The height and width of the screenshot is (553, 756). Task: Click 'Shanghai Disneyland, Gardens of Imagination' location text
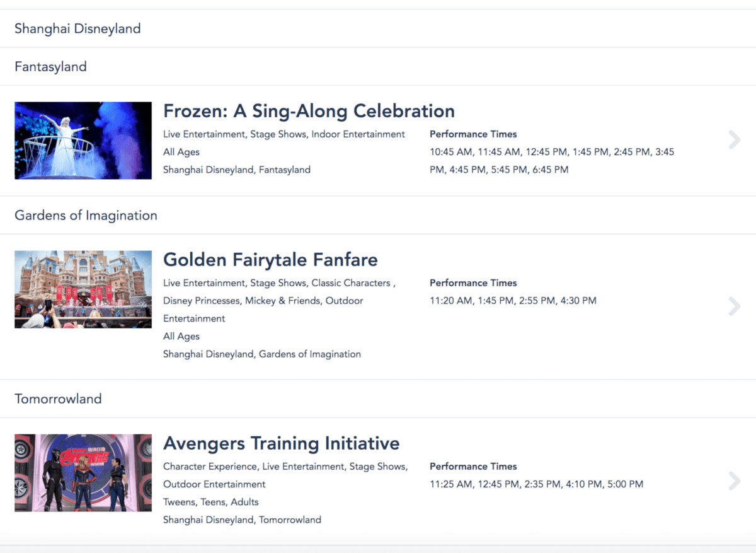coord(262,354)
